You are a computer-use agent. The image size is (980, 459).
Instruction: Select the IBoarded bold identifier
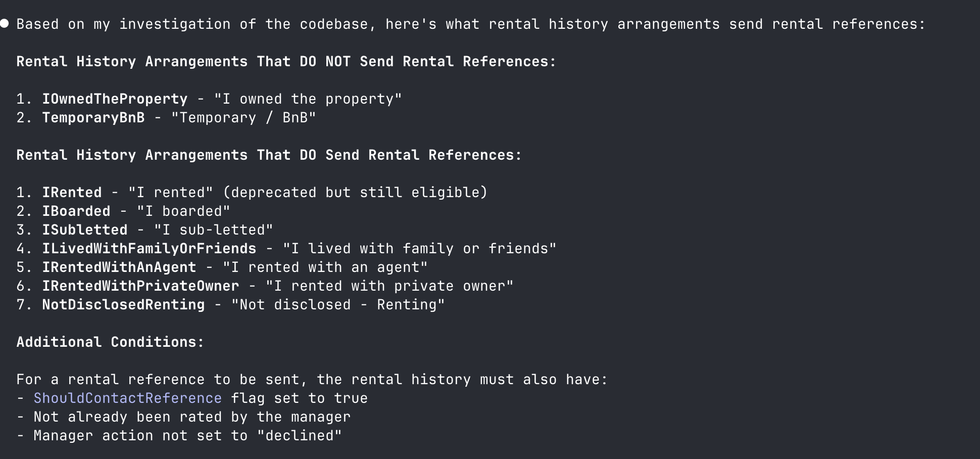tap(76, 211)
